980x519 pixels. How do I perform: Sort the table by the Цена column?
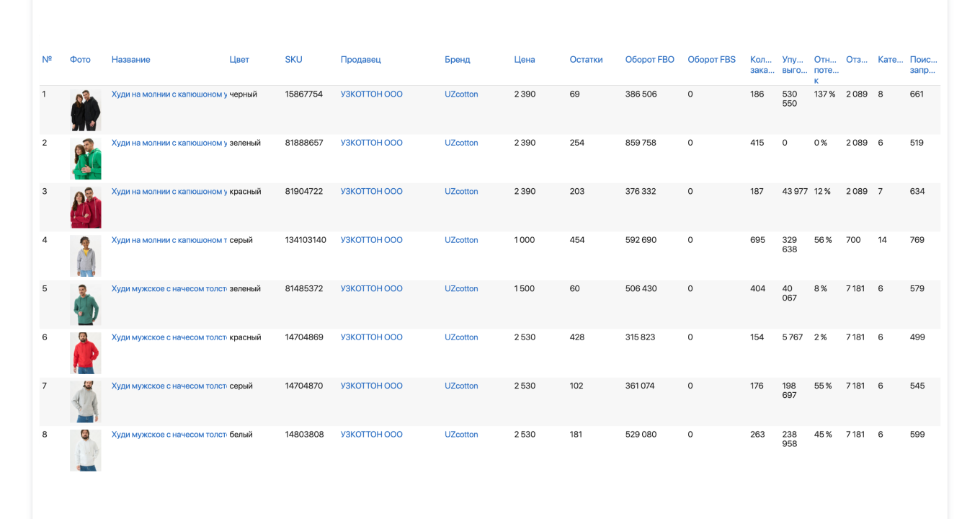point(524,60)
